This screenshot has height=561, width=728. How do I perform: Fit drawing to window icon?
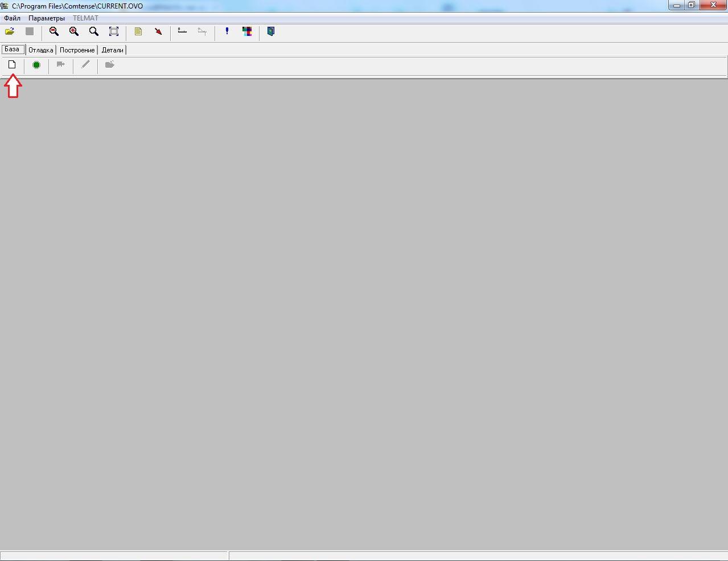[x=114, y=32]
